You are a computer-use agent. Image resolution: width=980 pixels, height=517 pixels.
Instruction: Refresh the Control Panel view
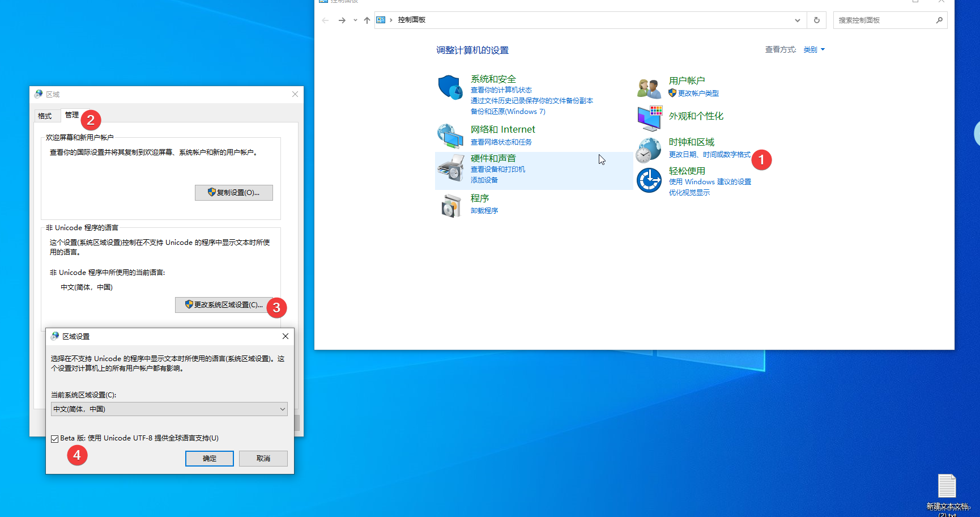(x=816, y=20)
